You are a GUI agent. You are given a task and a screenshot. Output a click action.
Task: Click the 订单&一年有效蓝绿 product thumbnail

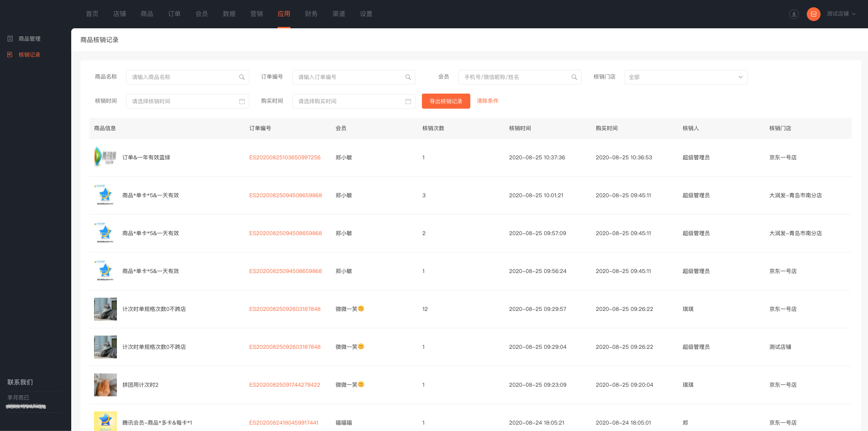pyautogui.click(x=105, y=157)
